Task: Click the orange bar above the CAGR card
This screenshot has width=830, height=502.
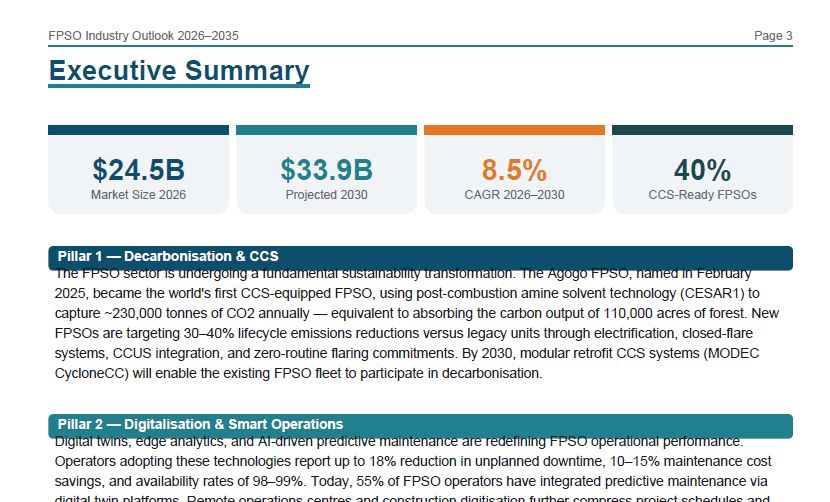Action: pyautogui.click(x=514, y=130)
